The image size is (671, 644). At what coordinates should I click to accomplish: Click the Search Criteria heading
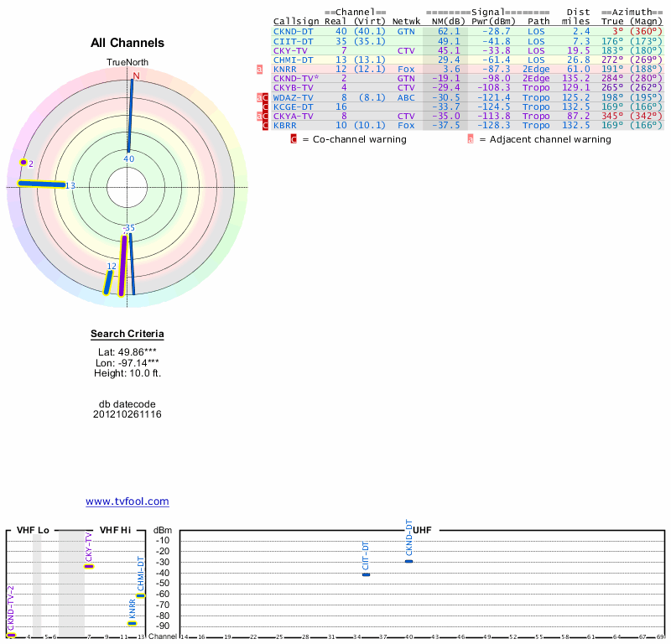(127, 335)
